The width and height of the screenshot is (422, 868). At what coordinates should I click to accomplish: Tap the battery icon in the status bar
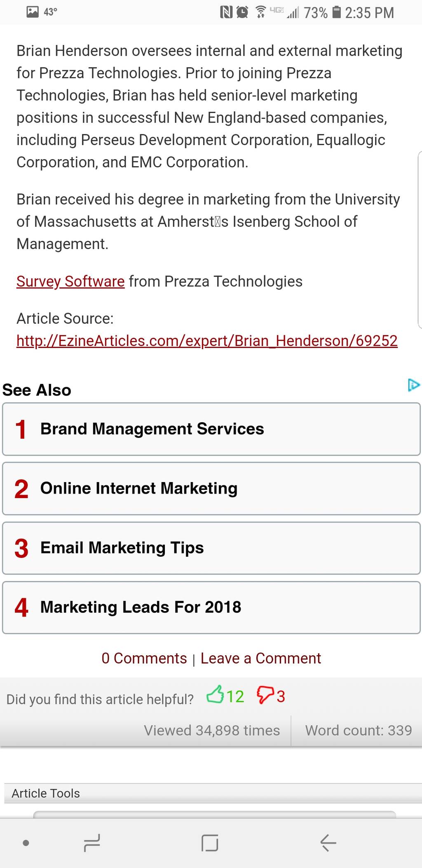tap(337, 12)
